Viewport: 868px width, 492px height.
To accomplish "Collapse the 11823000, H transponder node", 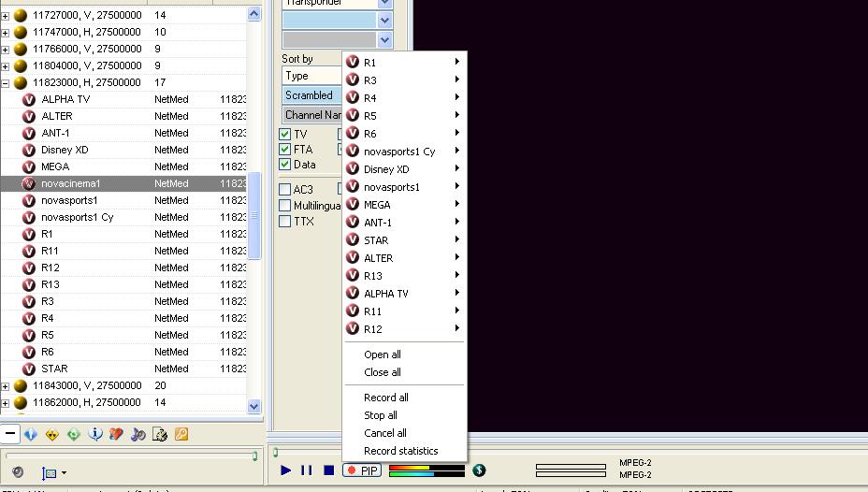I will coord(5,83).
